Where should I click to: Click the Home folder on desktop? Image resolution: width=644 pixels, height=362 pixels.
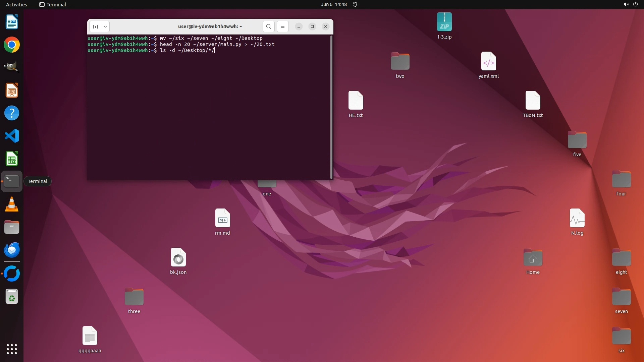(x=533, y=258)
